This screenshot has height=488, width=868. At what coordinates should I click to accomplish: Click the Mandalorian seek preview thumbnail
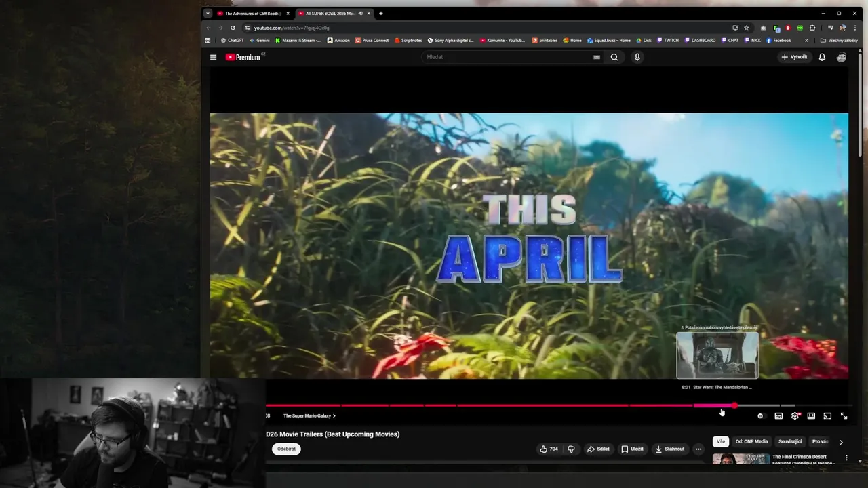(x=717, y=355)
